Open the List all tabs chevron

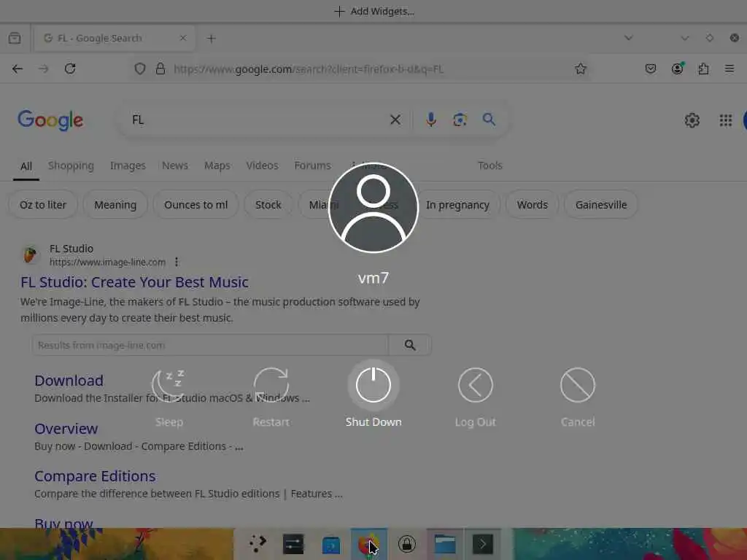(x=628, y=38)
